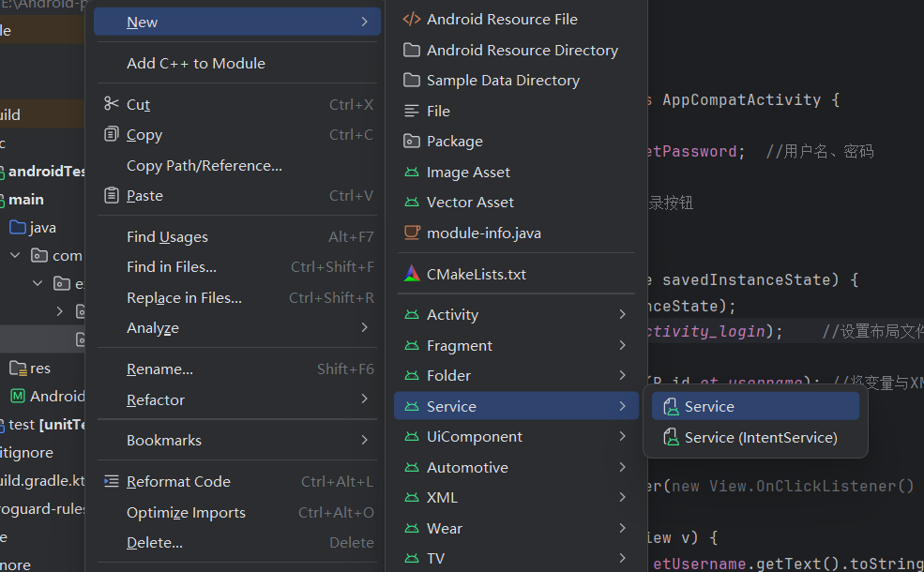Click the Sample Data Directory folder icon
This screenshot has width=924, height=572.
point(411,81)
